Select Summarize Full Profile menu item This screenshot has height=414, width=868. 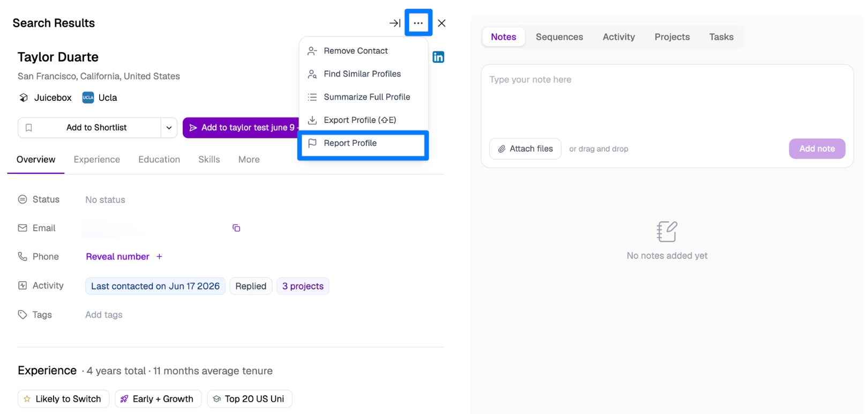[x=363, y=97]
